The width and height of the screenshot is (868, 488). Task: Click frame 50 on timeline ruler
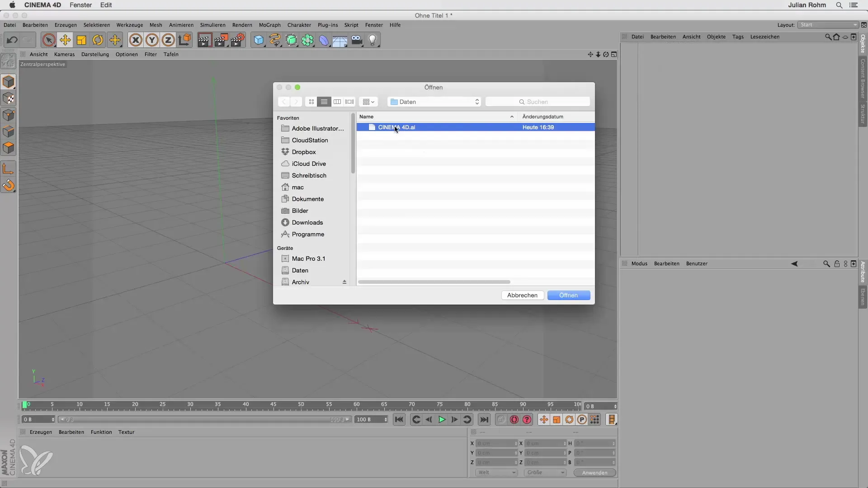coord(301,406)
